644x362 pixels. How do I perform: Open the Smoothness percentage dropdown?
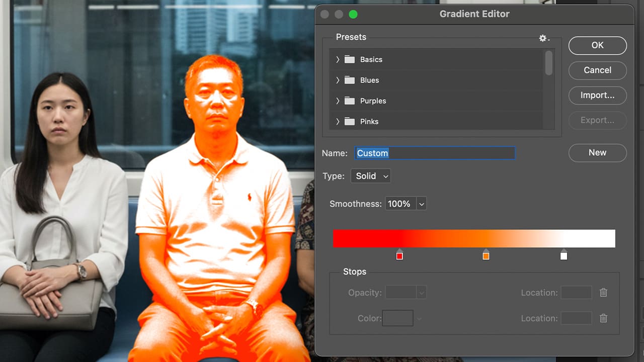[x=422, y=204]
